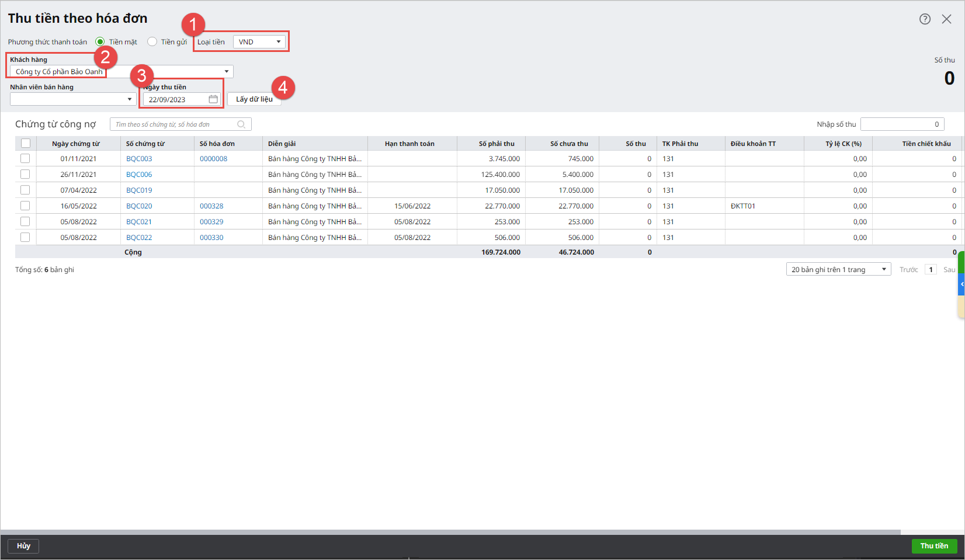965x560 pixels.
Task: Click the green Thu tiền button
Action: click(x=934, y=546)
